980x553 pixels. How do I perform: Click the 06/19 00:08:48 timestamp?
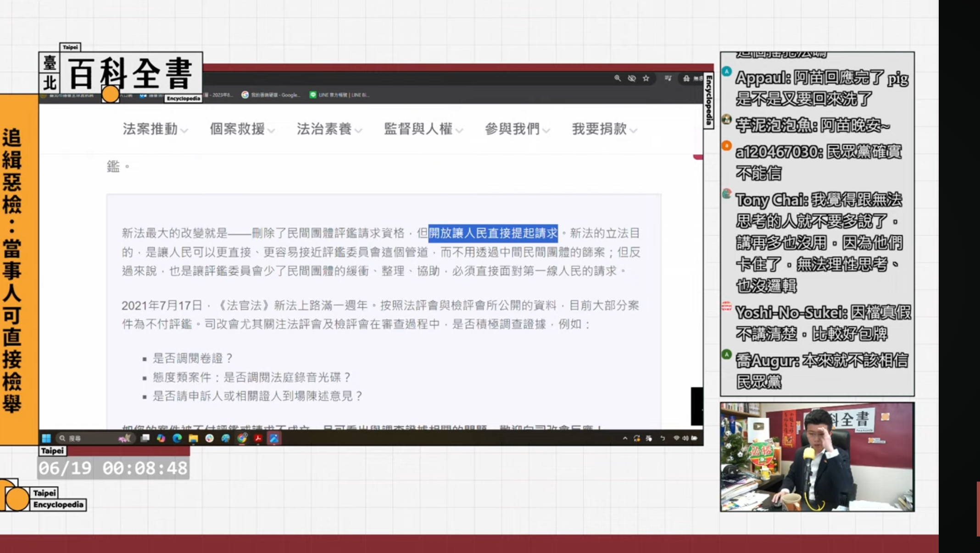(113, 468)
